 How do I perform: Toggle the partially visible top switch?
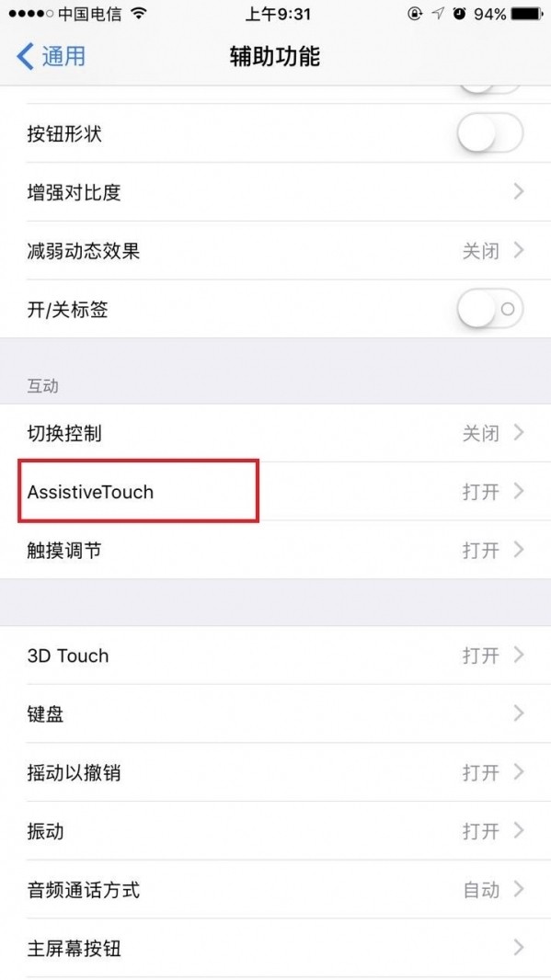pos(489,90)
